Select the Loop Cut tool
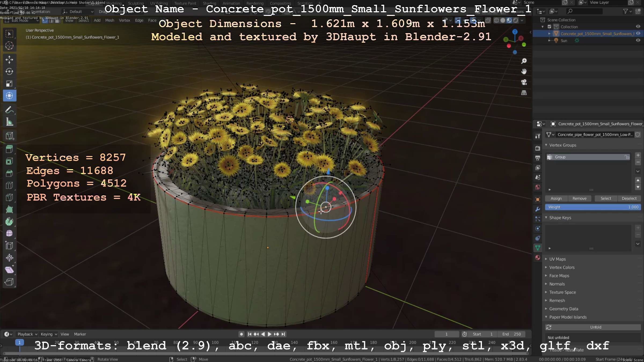This screenshot has width=644, height=362. point(9,185)
